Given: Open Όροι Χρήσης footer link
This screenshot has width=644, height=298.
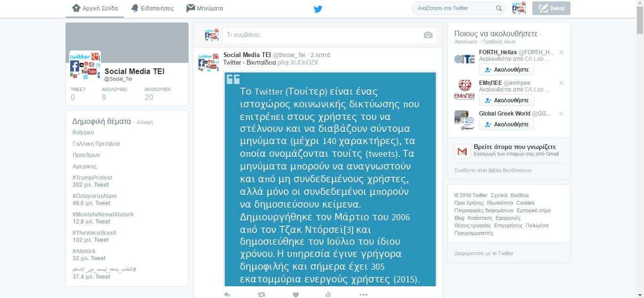Looking at the screenshot, I should coord(469,203).
